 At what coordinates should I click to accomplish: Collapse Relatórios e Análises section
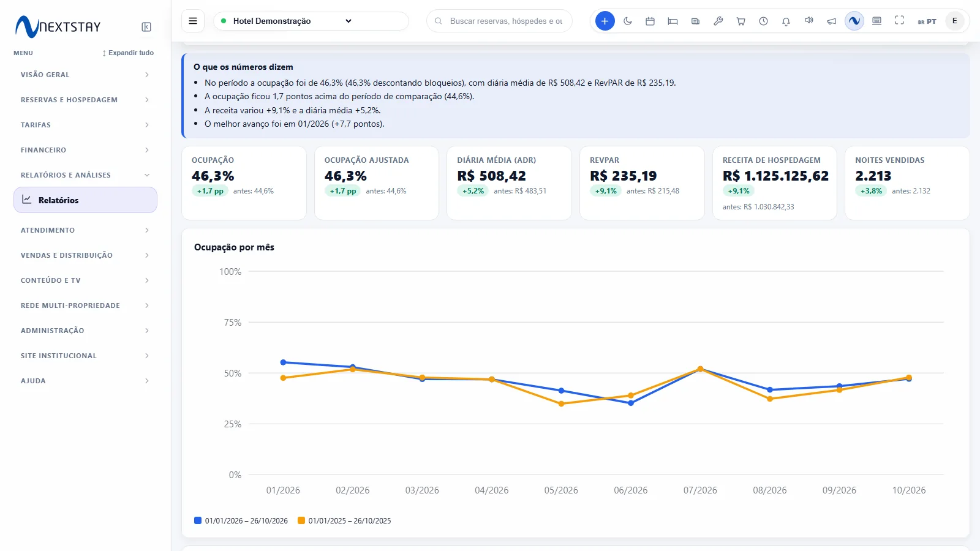coord(85,175)
